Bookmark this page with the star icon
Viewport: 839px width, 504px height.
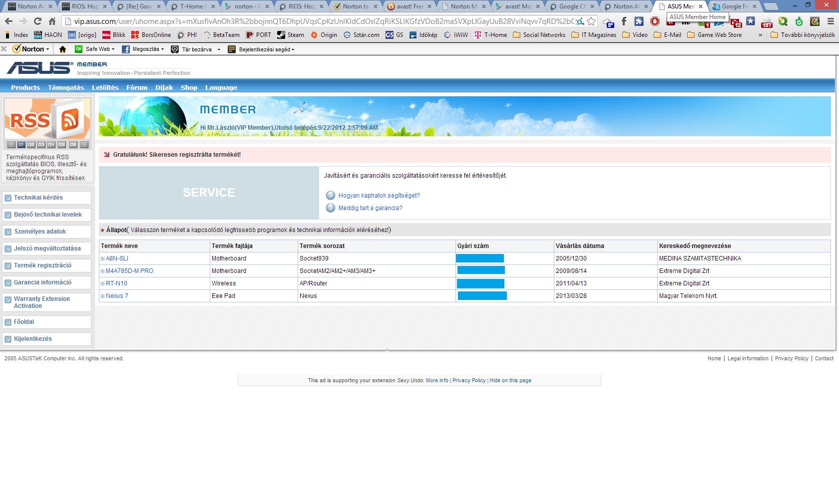(591, 21)
